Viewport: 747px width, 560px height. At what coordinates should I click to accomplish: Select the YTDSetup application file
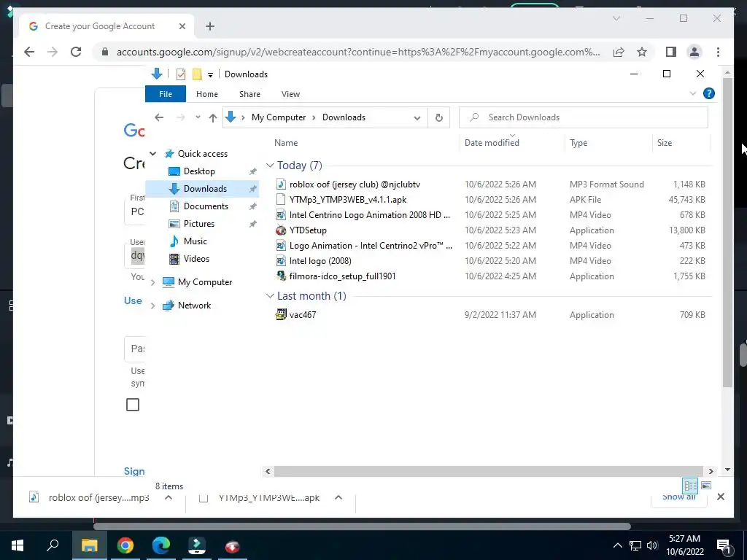[x=308, y=230]
